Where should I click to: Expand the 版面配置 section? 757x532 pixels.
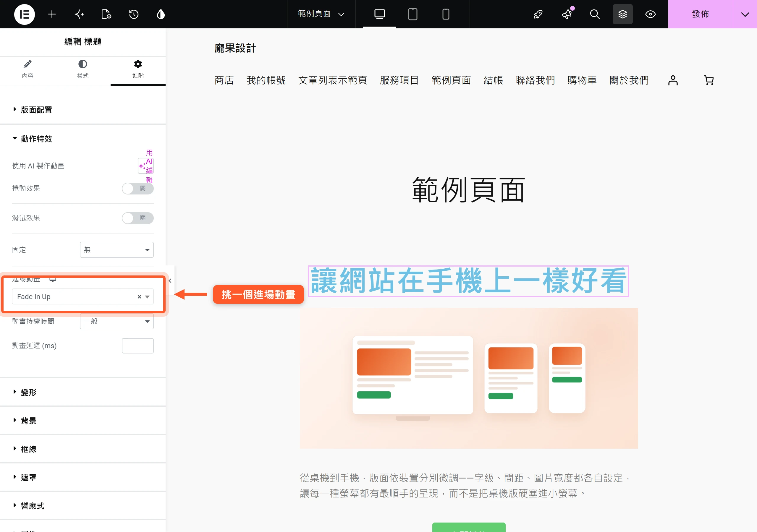tap(83, 110)
